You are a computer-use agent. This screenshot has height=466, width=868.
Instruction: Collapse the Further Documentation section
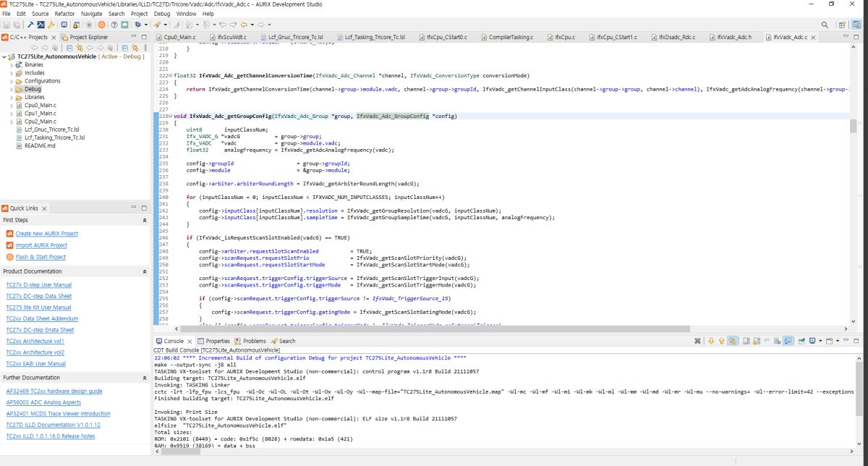click(x=144, y=378)
